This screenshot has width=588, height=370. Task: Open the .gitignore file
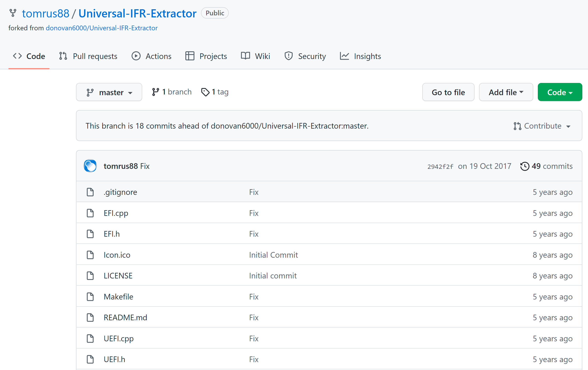point(120,192)
